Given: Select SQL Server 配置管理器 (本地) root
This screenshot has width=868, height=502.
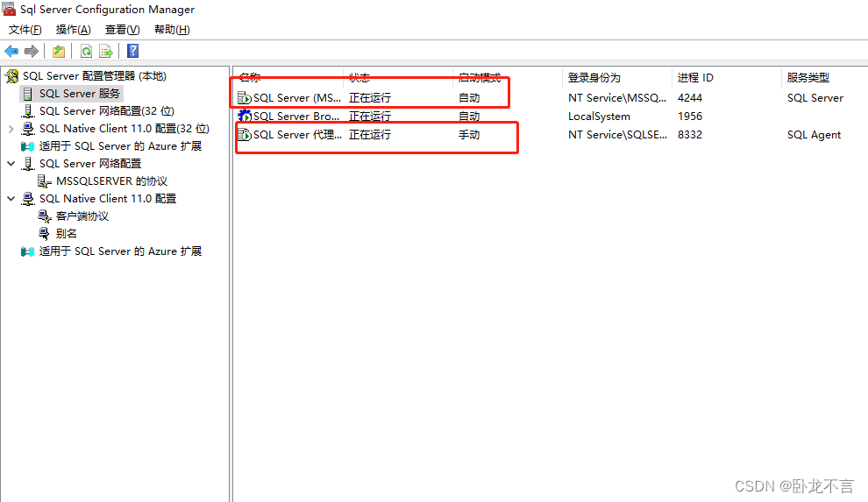Looking at the screenshot, I should [x=94, y=76].
